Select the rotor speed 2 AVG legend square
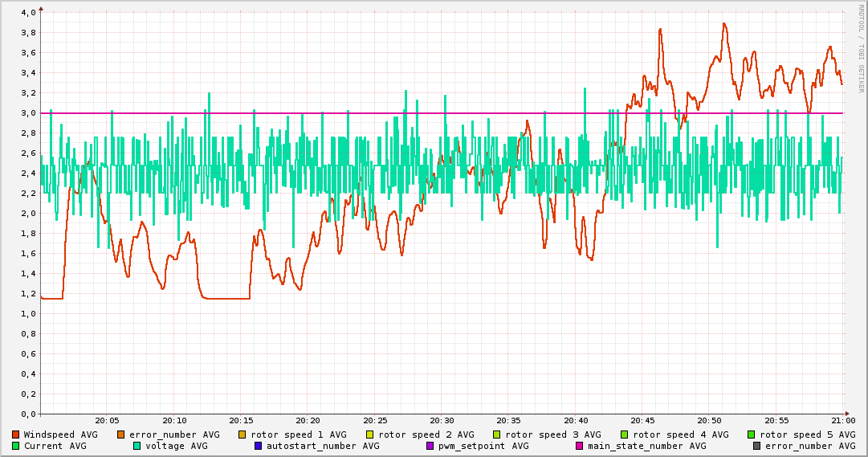This screenshot has height=457, width=868. [370, 435]
